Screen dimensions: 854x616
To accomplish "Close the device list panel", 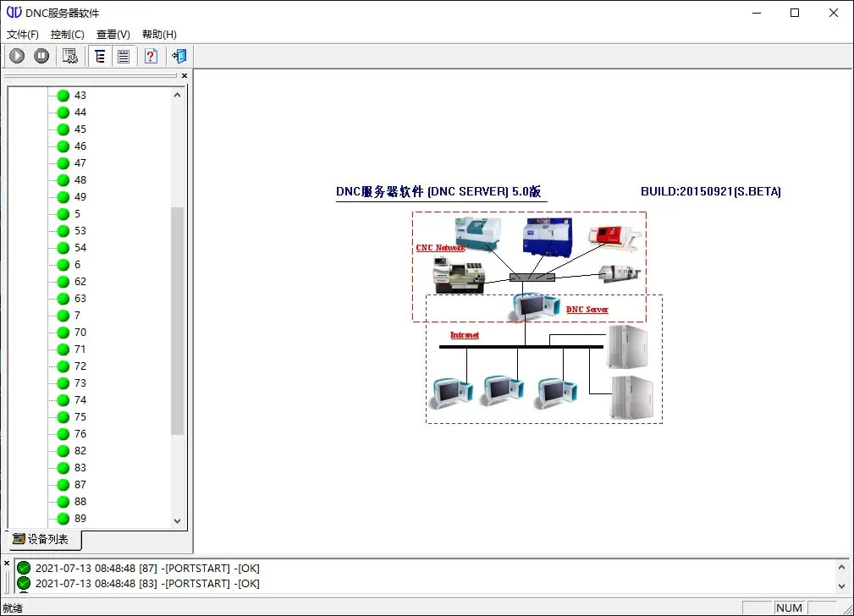I will [185, 75].
